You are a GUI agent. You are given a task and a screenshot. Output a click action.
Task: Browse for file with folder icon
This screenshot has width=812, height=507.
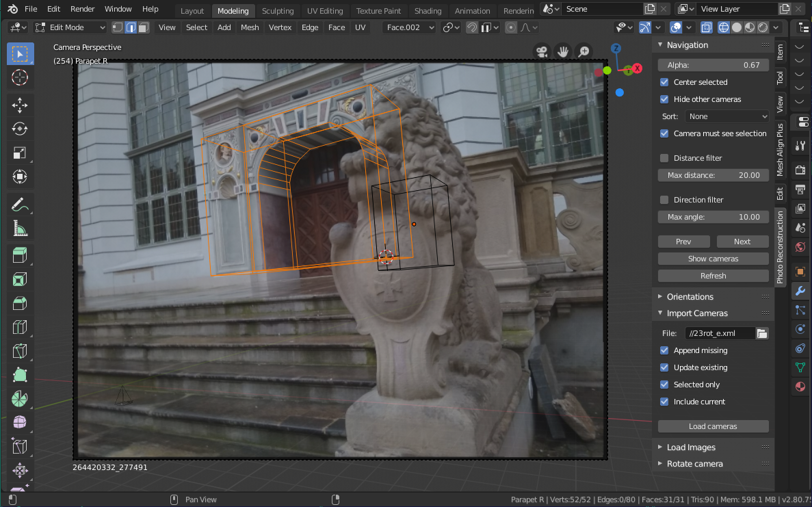coord(761,333)
